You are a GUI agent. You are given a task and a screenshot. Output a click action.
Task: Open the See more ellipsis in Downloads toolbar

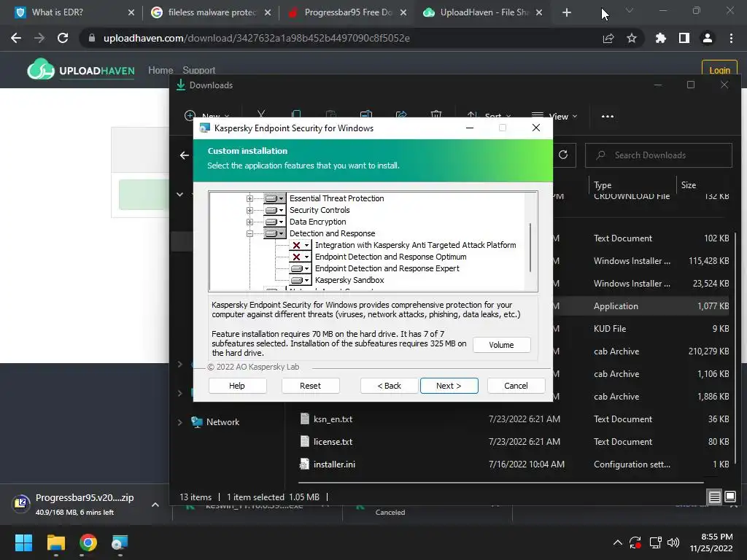pos(608,116)
